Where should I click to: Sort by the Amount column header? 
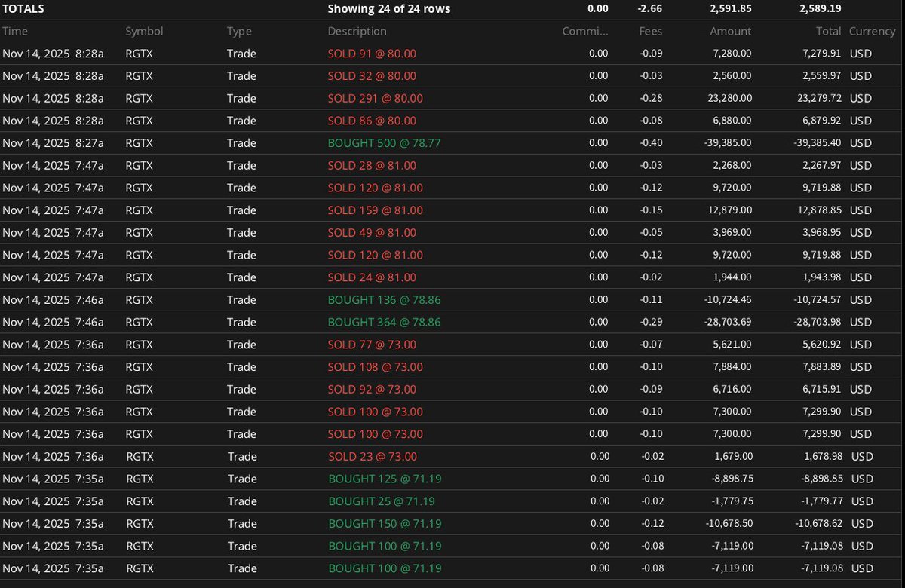[x=731, y=32]
